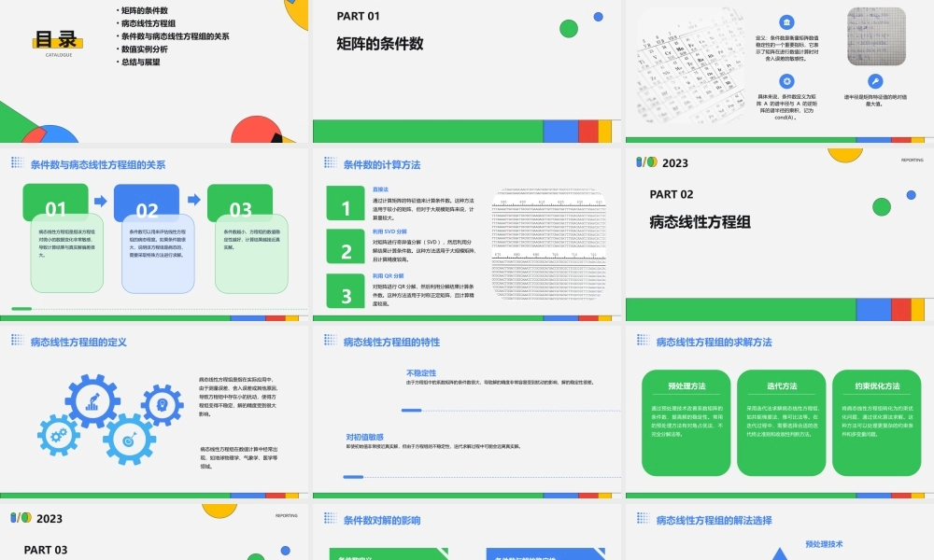Click the progress bar under 对初值敏感

(481, 477)
